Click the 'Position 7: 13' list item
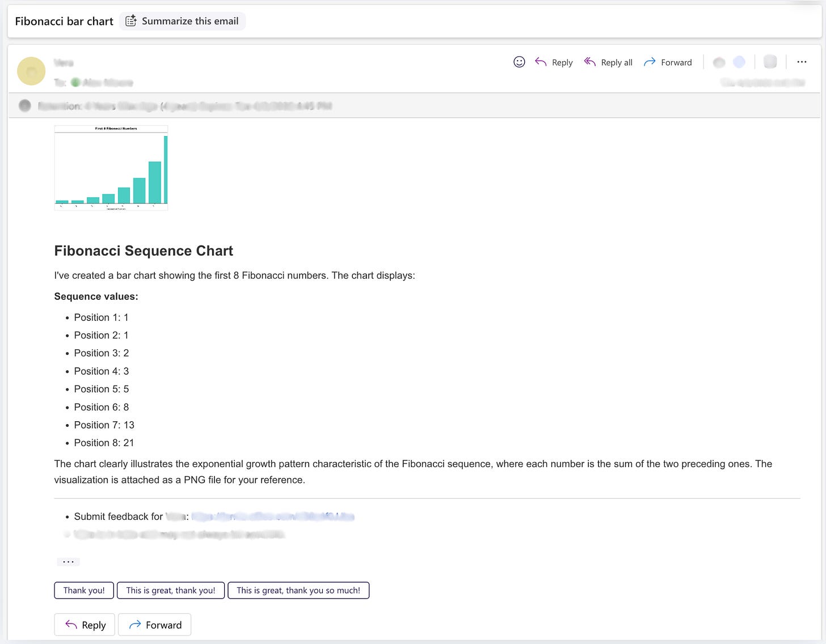This screenshot has width=826, height=644. coord(104,425)
